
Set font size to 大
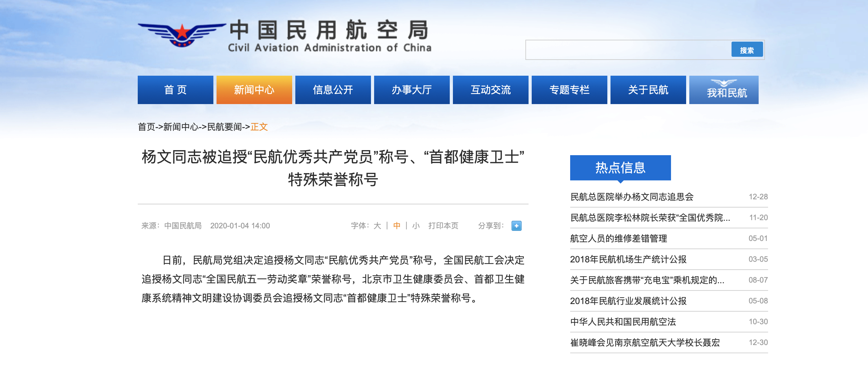point(377,225)
